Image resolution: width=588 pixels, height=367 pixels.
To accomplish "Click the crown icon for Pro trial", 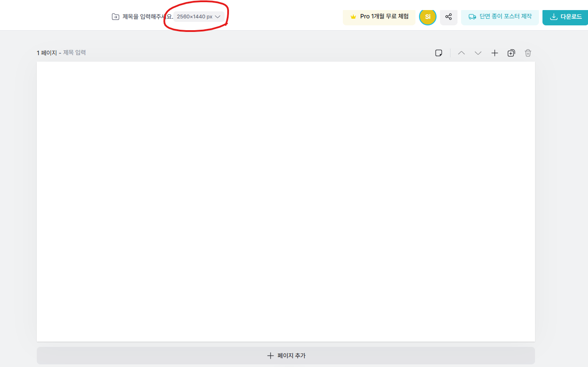I will 353,17.
